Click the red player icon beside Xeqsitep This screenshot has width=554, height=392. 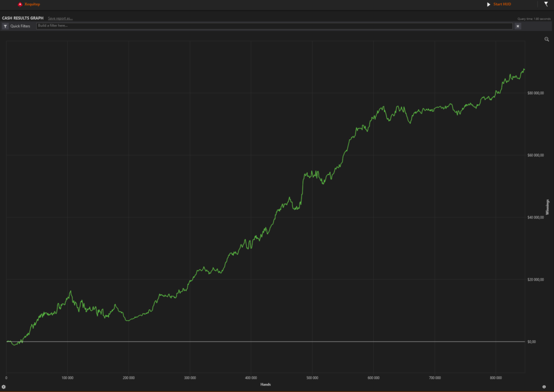pyautogui.click(x=20, y=4)
